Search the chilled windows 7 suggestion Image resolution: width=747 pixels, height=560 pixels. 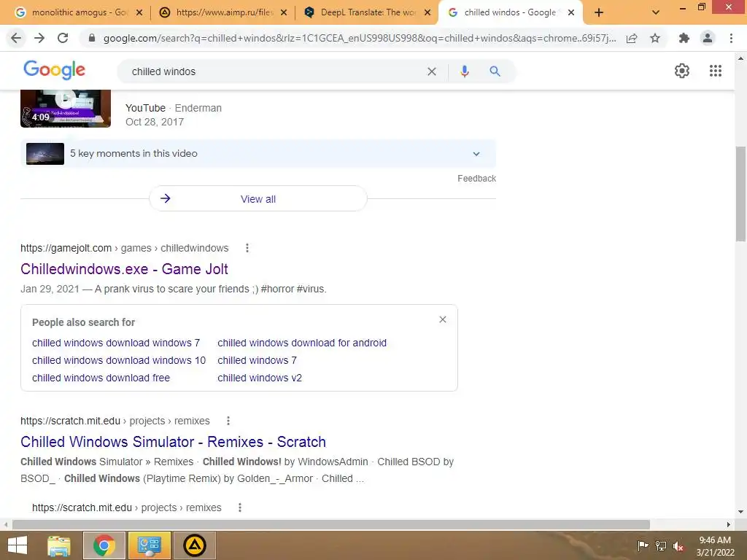257,360
